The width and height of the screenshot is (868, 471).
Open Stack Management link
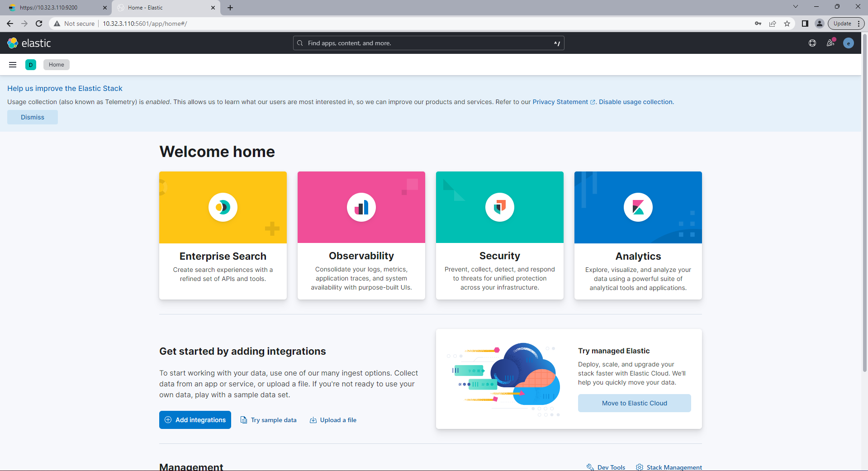(669, 467)
